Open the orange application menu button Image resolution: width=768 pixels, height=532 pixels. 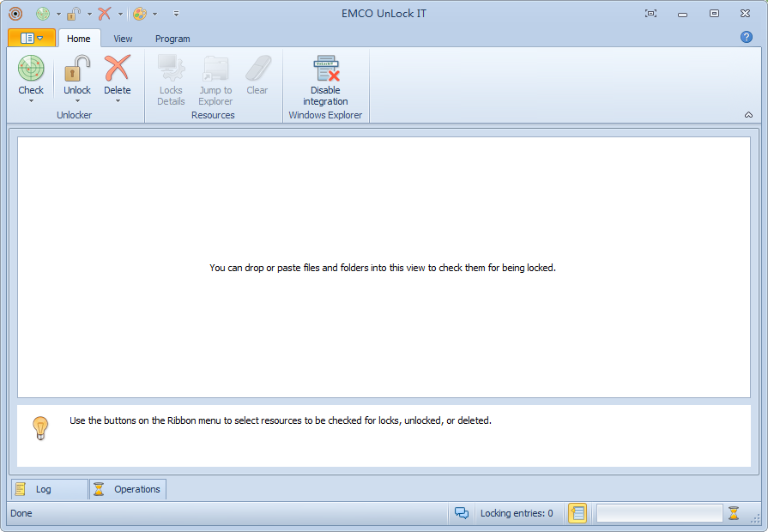[32, 38]
